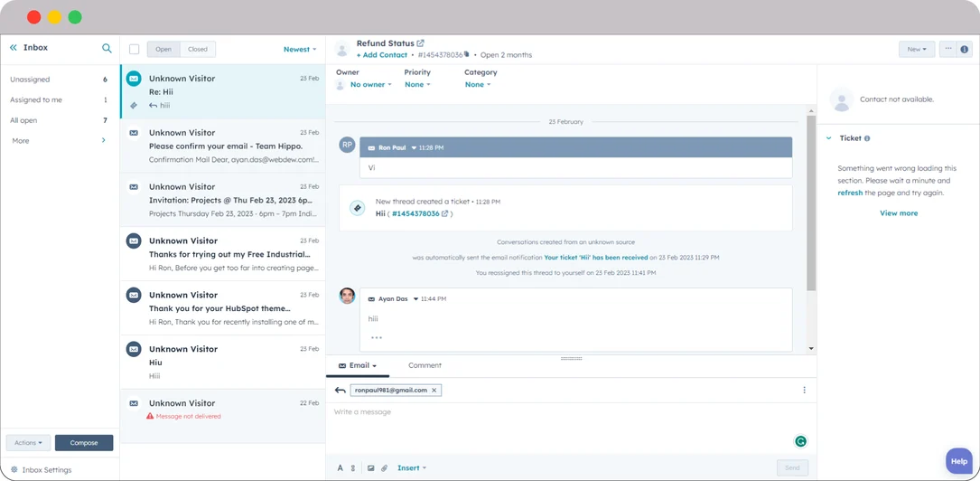
Task: Open composer vertical three-dots menu
Action: point(804,390)
